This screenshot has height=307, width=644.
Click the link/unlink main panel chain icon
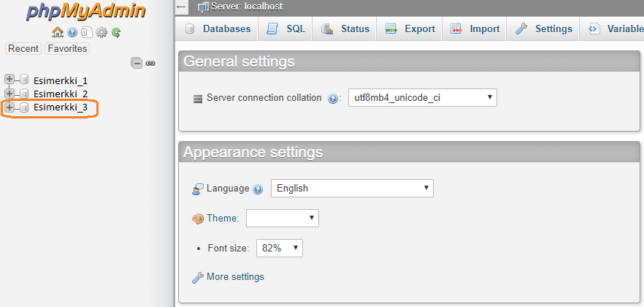tap(150, 63)
